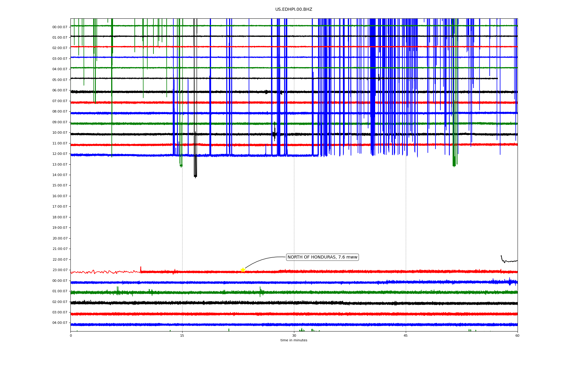The image size is (588, 368).
Task: Click the x-axis tick label 30
Action: (294, 335)
